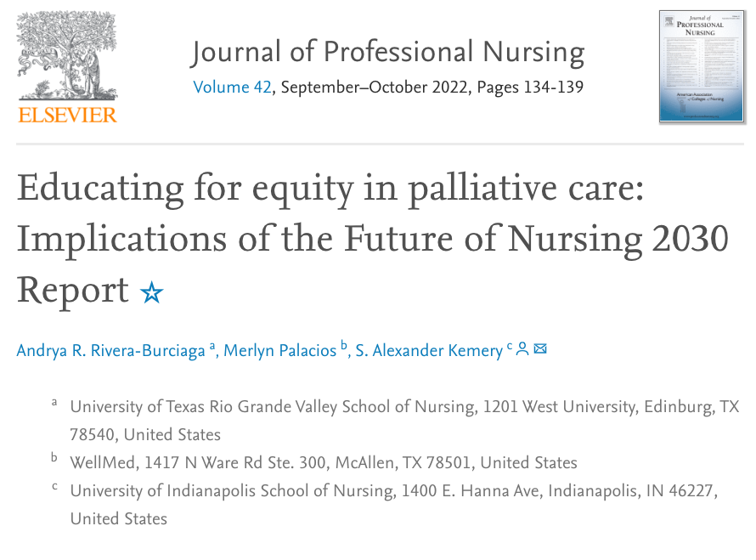Click the Pages 134-139 text
The width and height of the screenshot is (756, 560).
(530, 88)
